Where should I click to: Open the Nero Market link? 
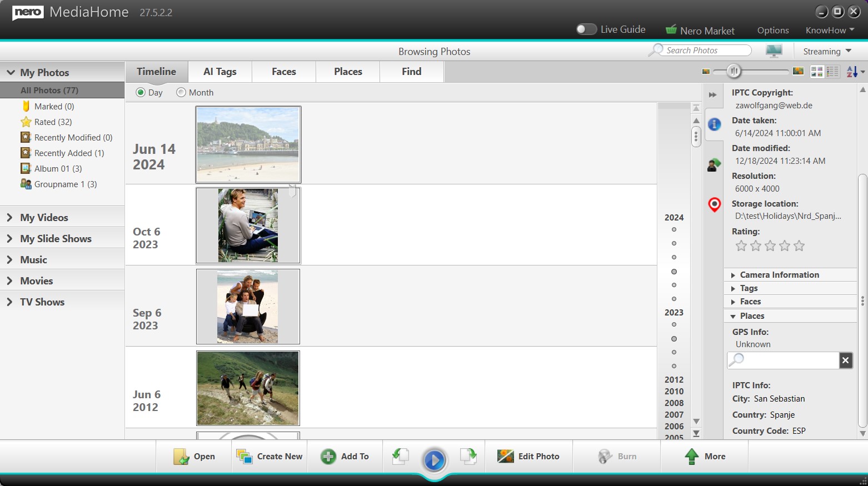coord(700,31)
